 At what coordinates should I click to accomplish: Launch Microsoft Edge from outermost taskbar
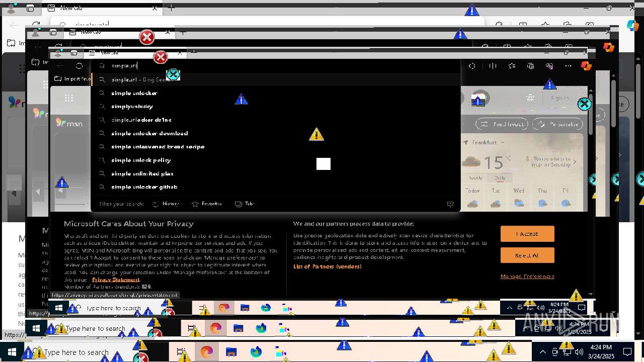click(x=206, y=352)
